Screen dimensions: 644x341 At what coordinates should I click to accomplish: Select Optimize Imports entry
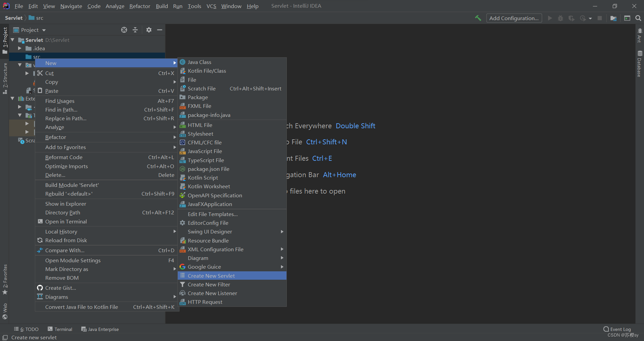point(106,166)
